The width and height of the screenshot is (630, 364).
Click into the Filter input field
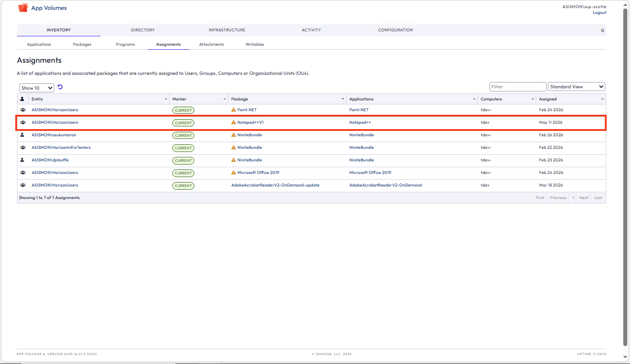[x=518, y=87]
